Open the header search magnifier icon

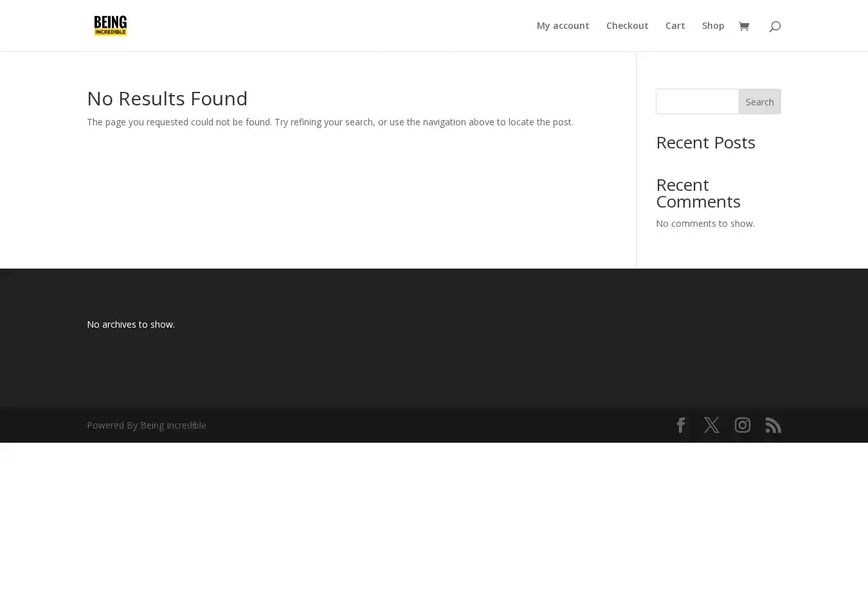point(774,26)
